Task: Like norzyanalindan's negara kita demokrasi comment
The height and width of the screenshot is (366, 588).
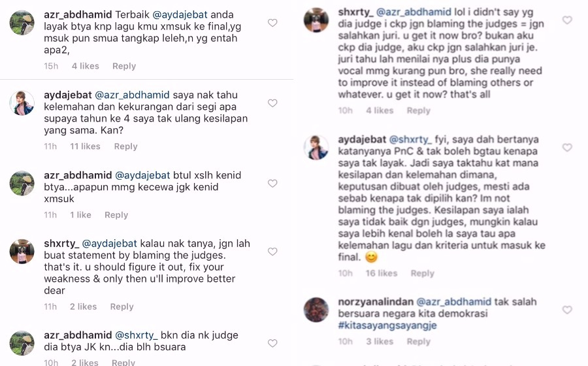Action: (567, 310)
